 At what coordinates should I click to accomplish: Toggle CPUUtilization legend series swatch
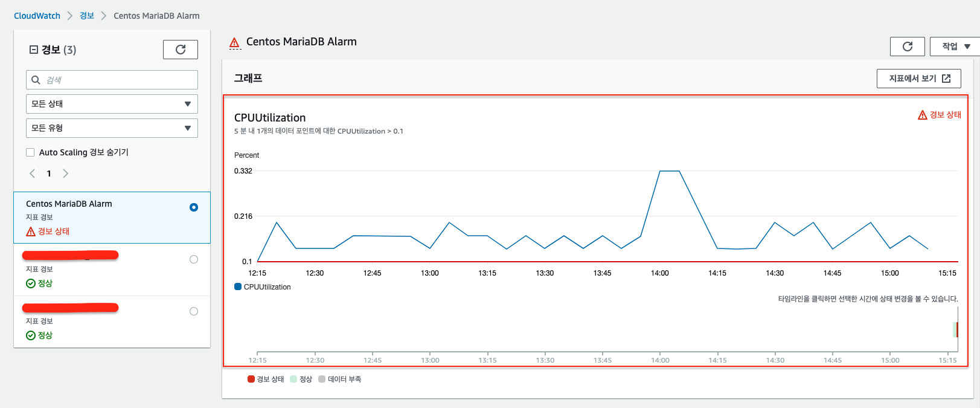238,287
